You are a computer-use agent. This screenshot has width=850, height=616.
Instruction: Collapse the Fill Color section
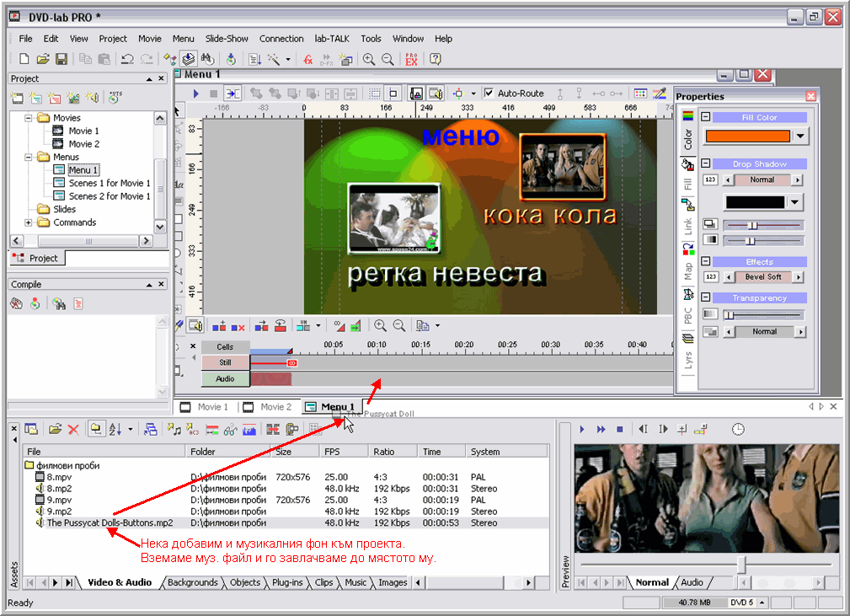(705, 117)
